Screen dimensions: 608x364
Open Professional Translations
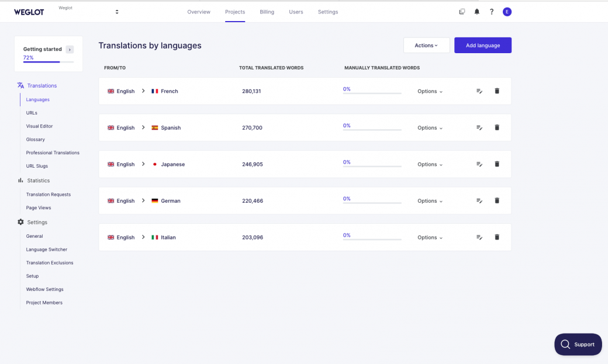(x=53, y=152)
